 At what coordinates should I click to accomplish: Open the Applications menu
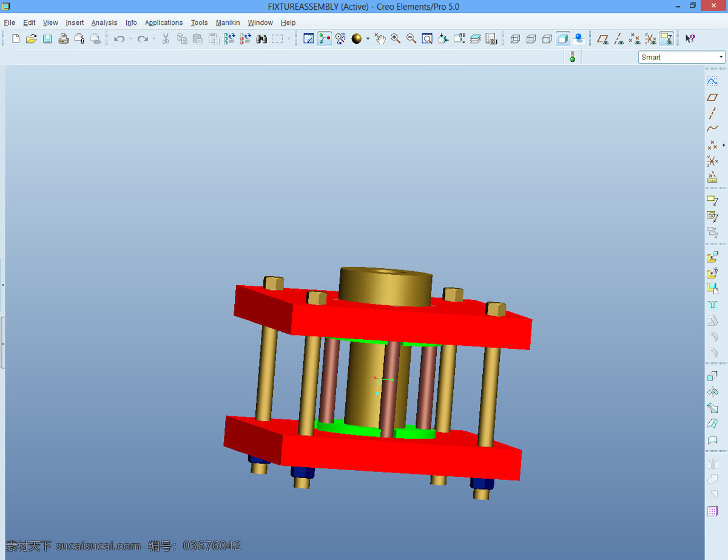tap(164, 22)
